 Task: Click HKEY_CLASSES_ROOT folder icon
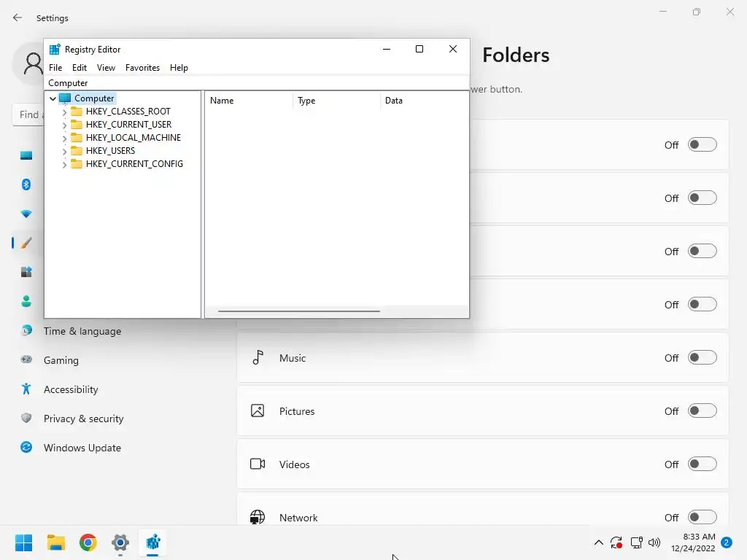pos(76,112)
